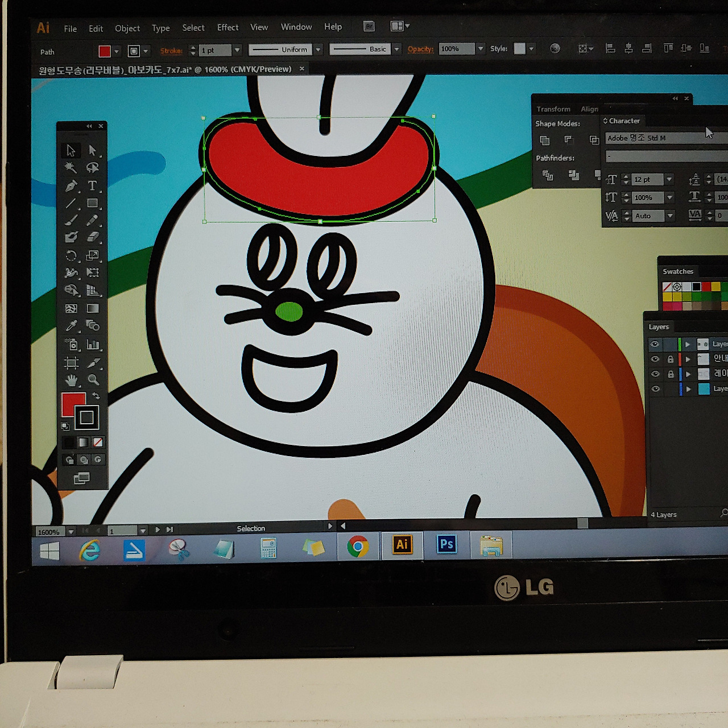Select the Mesh tool
The width and height of the screenshot is (728, 728).
pos(71,308)
